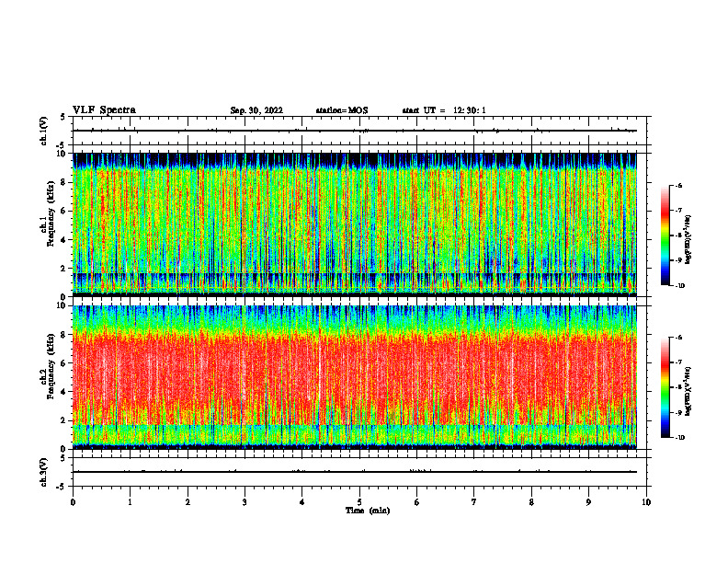The width and height of the screenshot is (728, 563).
Task: Select the date text "Sep. 30, 2022"
Action: [256, 110]
